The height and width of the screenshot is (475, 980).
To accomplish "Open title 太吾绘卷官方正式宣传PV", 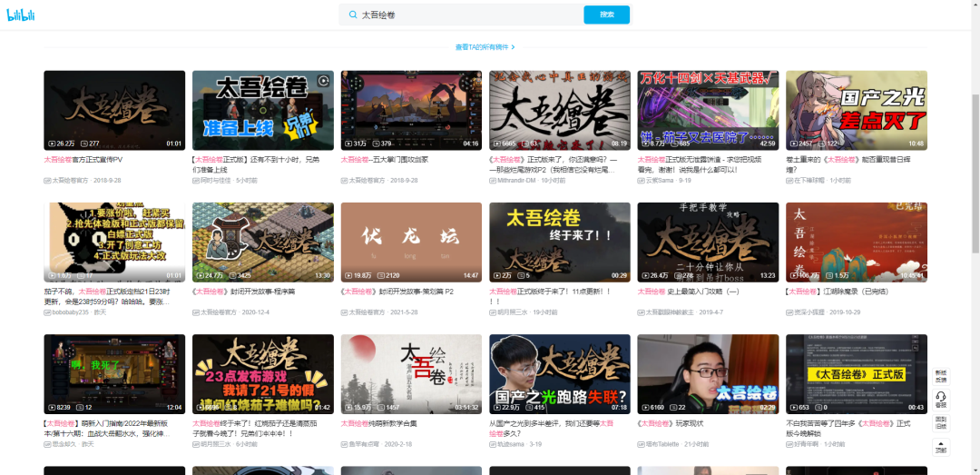I will tap(83, 160).
